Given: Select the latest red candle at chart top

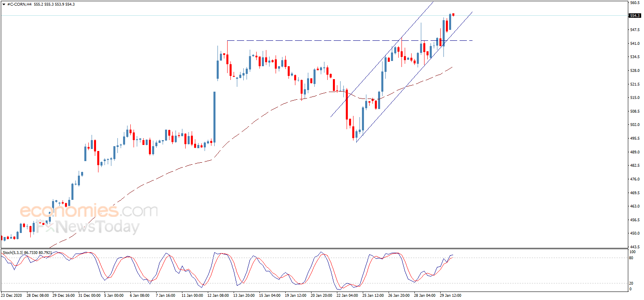Looking at the screenshot, I should coord(454,15).
